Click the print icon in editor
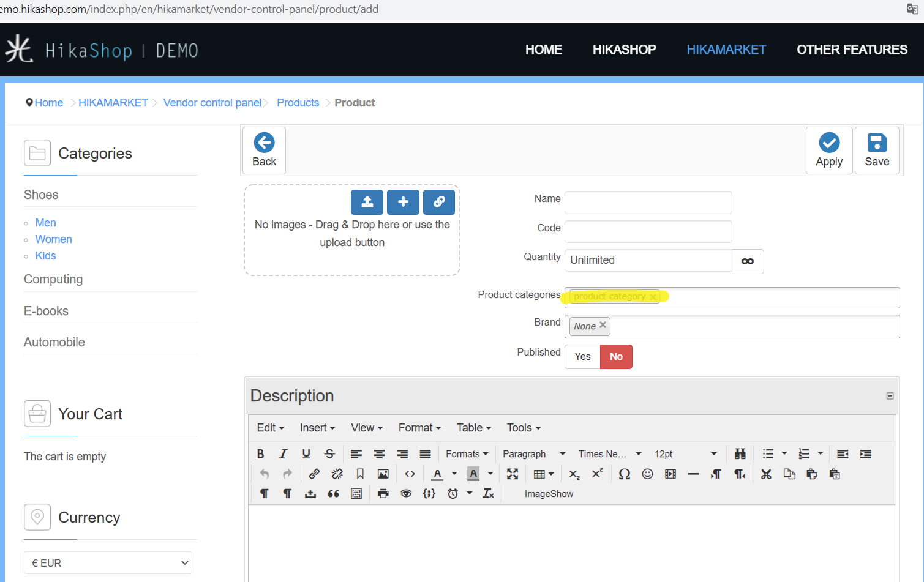Screen dimensions: 924x582 pyautogui.click(x=383, y=493)
